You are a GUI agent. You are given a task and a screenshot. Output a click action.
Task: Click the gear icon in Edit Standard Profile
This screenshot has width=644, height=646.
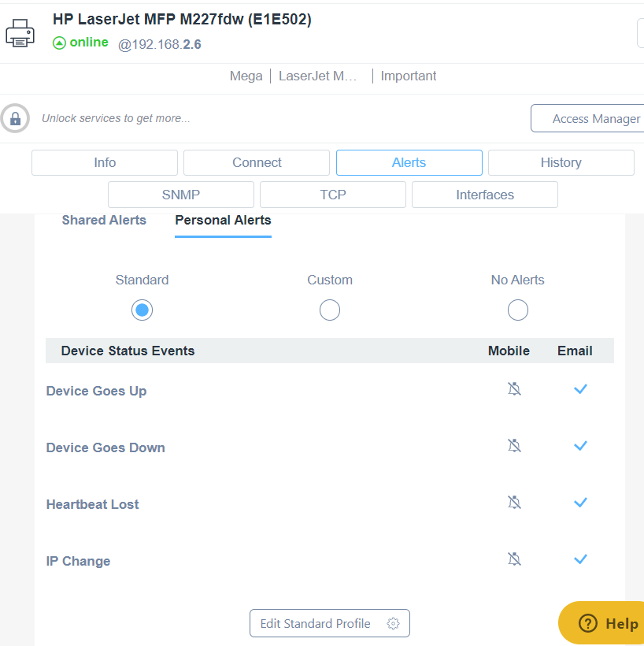pyautogui.click(x=394, y=624)
